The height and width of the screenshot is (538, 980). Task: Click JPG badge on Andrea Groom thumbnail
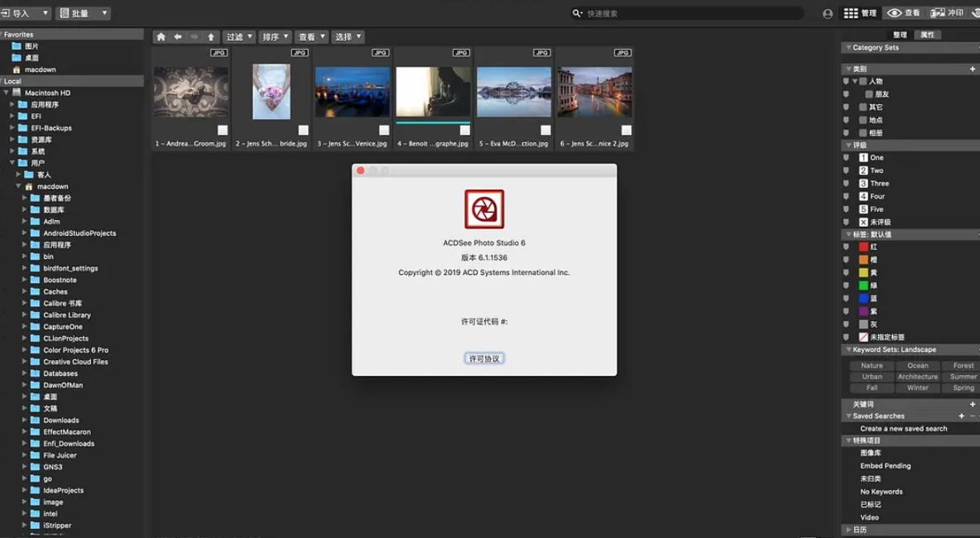pos(219,52)
